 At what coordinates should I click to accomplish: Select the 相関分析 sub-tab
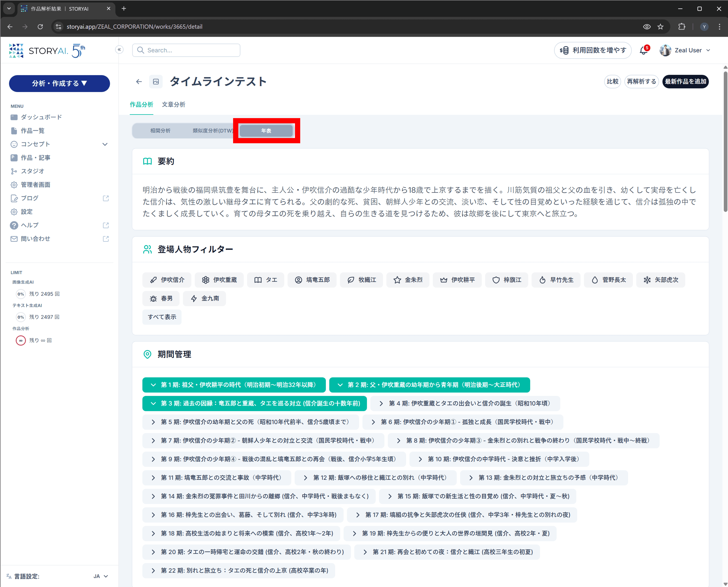pyautogui.click(x=160, y=131)
